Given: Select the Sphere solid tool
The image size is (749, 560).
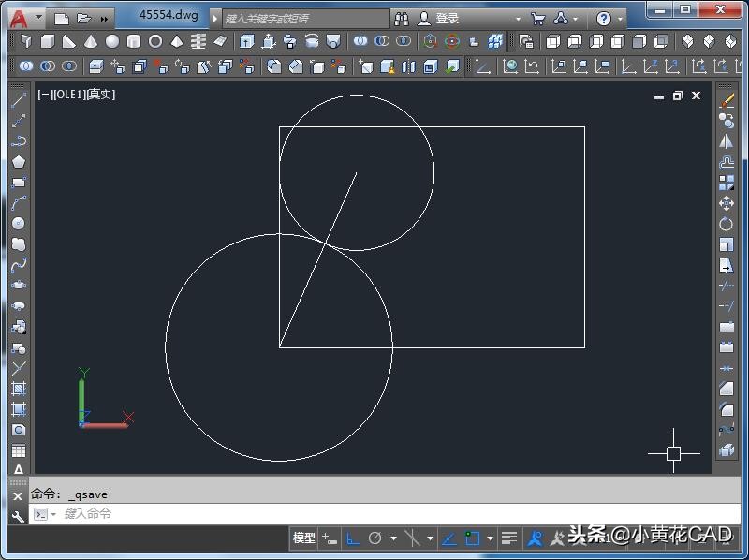Looking at the screenshot, I should [x=112, y=42].
